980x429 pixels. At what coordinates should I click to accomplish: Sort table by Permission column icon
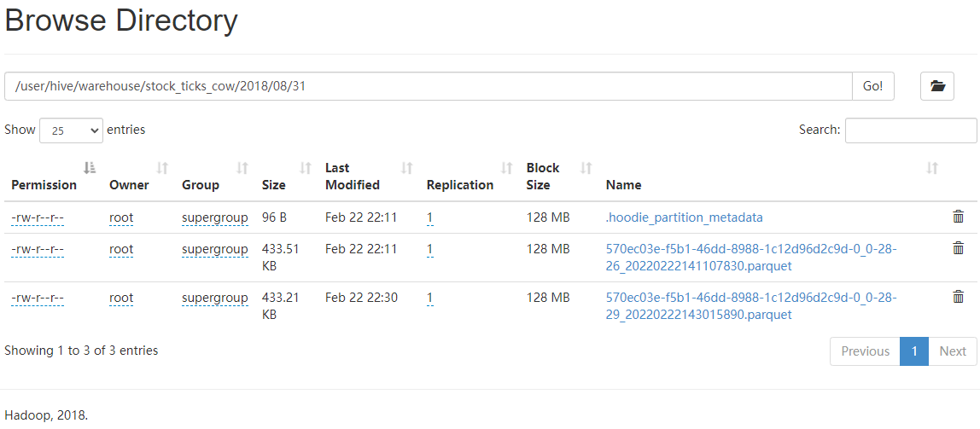90,167
